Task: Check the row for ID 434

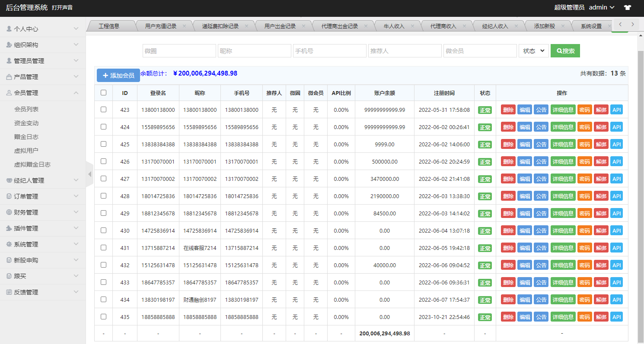Action: [103, 300]
